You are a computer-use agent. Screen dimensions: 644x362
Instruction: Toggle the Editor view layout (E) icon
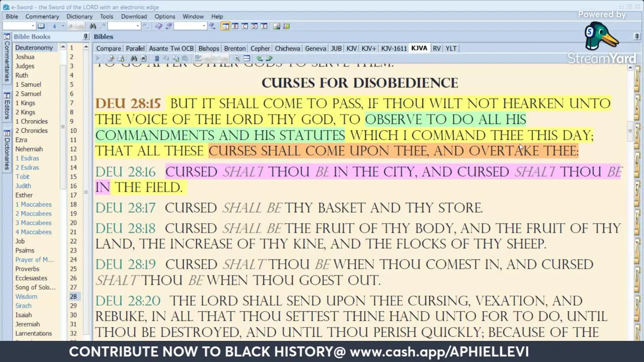[264, 26]
